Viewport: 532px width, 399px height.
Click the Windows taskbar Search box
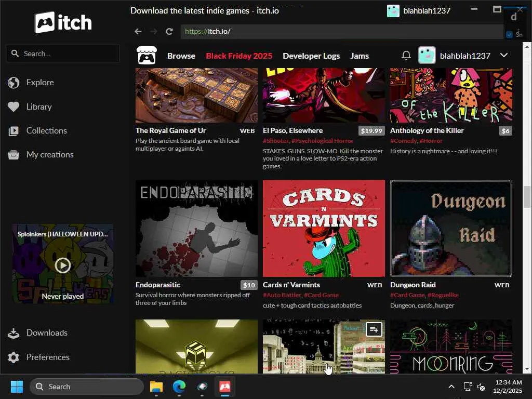[87, 387]
